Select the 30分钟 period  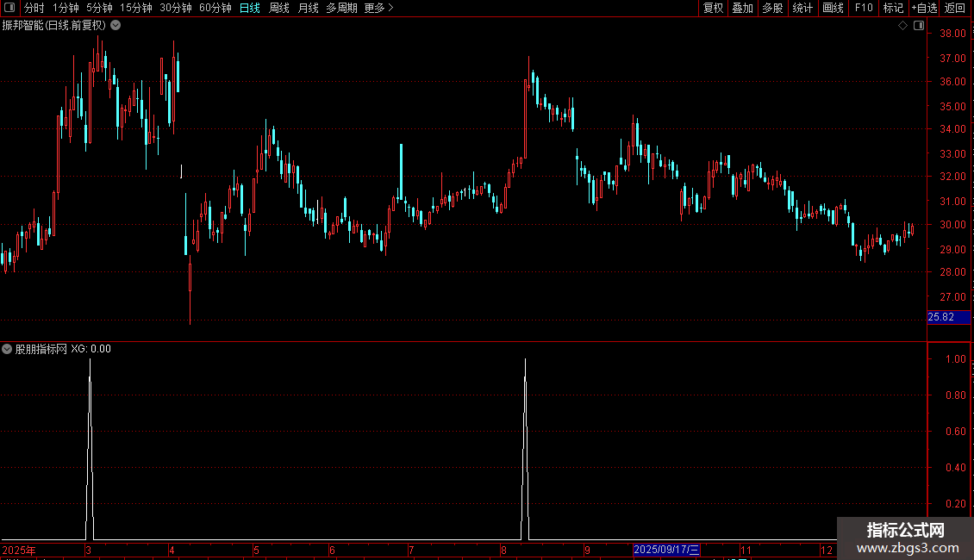pyautogui.click(x=176, y=8)
